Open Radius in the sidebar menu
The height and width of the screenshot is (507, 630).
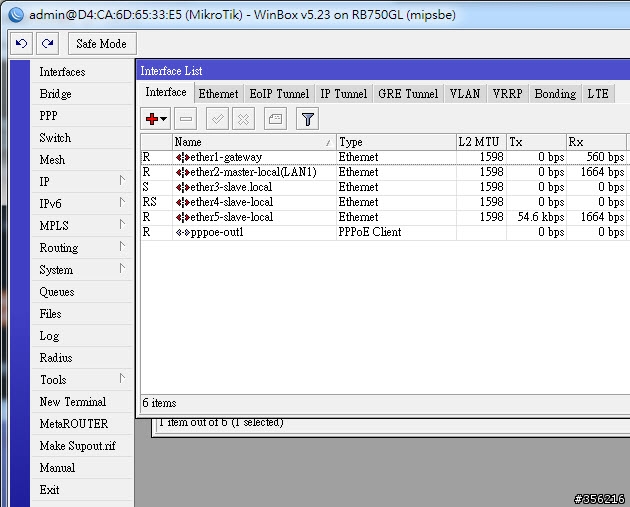[x=82, y=358]
